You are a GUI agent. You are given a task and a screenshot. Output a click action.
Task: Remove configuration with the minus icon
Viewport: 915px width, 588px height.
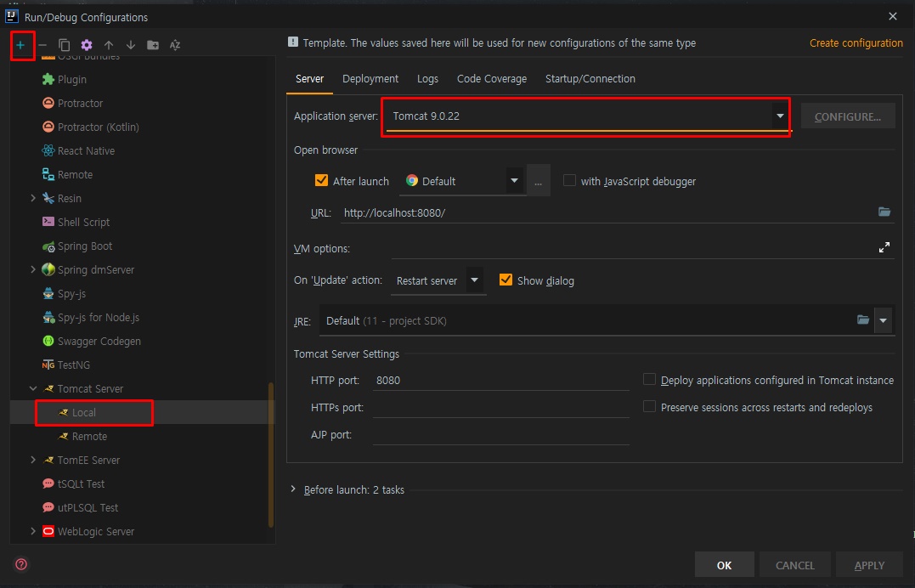pos(42,45)
